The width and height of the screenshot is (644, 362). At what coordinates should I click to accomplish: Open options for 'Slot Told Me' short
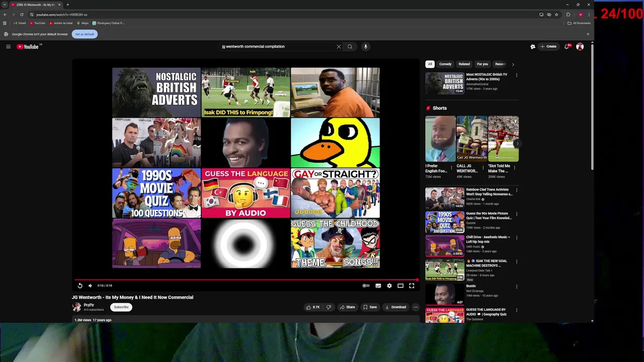tap(515, 167)
